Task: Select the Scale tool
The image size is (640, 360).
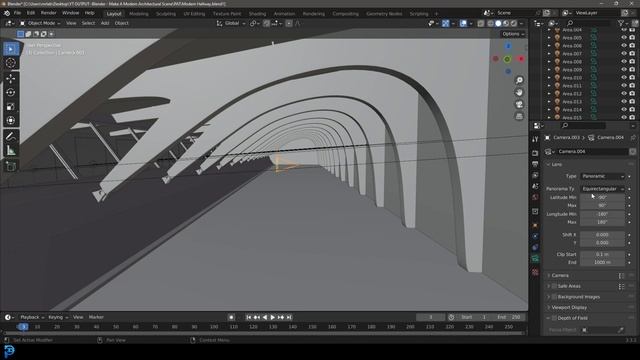Action: [11, 107]
